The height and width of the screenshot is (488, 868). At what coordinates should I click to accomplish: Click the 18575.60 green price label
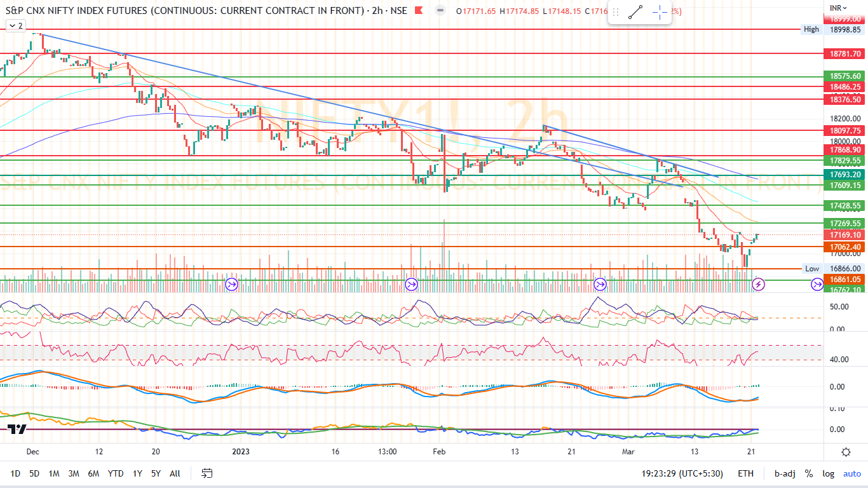844,76
